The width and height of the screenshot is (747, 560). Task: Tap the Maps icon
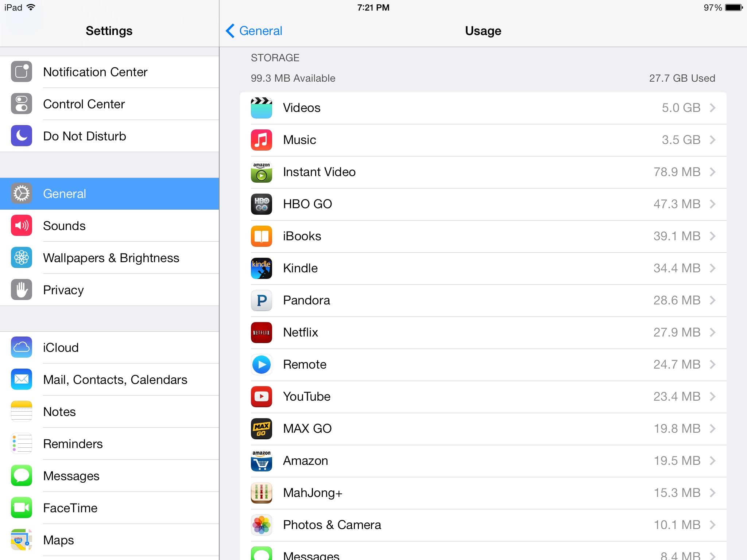click(22, 540)
